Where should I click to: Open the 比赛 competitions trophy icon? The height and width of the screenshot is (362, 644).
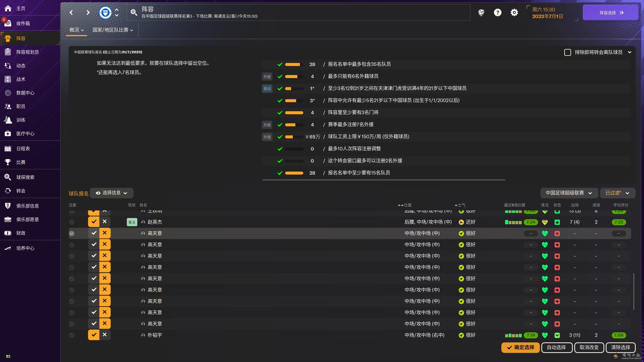point(8,162)
